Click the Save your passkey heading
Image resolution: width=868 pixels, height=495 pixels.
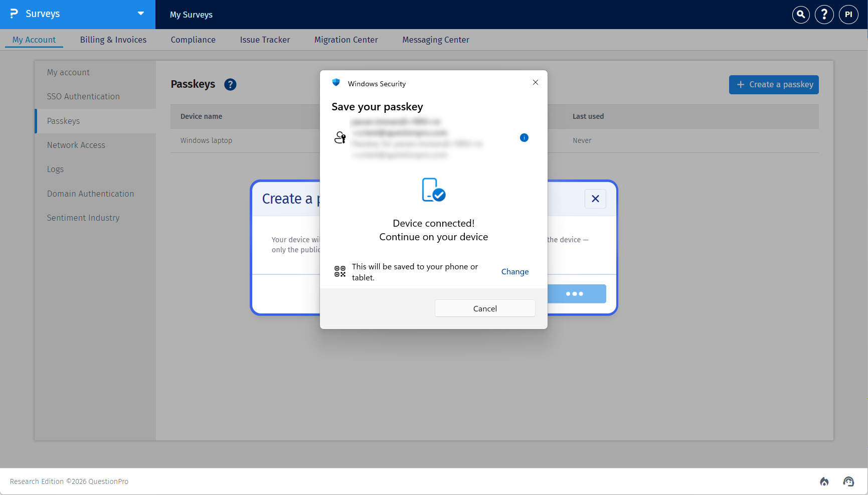pyautogui.click(x=377, y=107)
